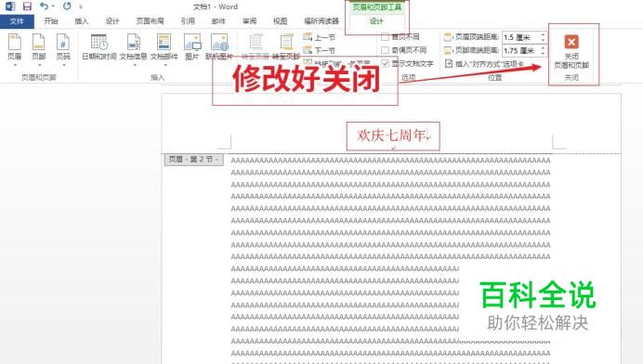The image size is (643, 364).
Task: Click 转至页脚 (Go to Footer)
Action: click(x=286, y=47)
